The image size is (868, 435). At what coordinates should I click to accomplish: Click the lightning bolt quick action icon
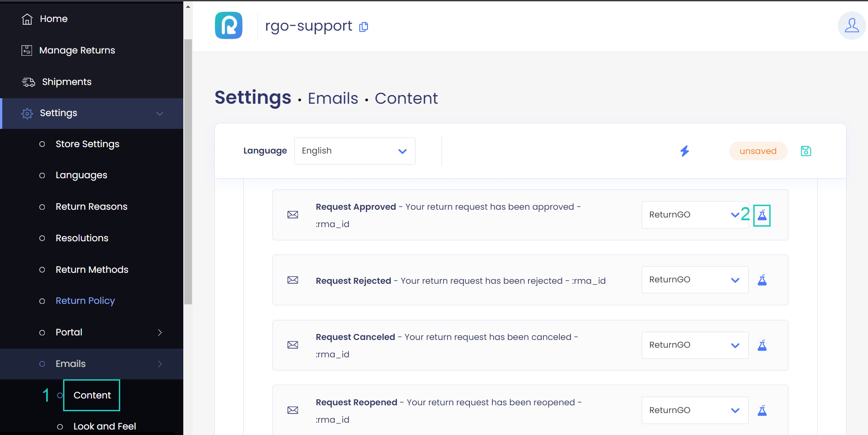(x=684, y=151)
